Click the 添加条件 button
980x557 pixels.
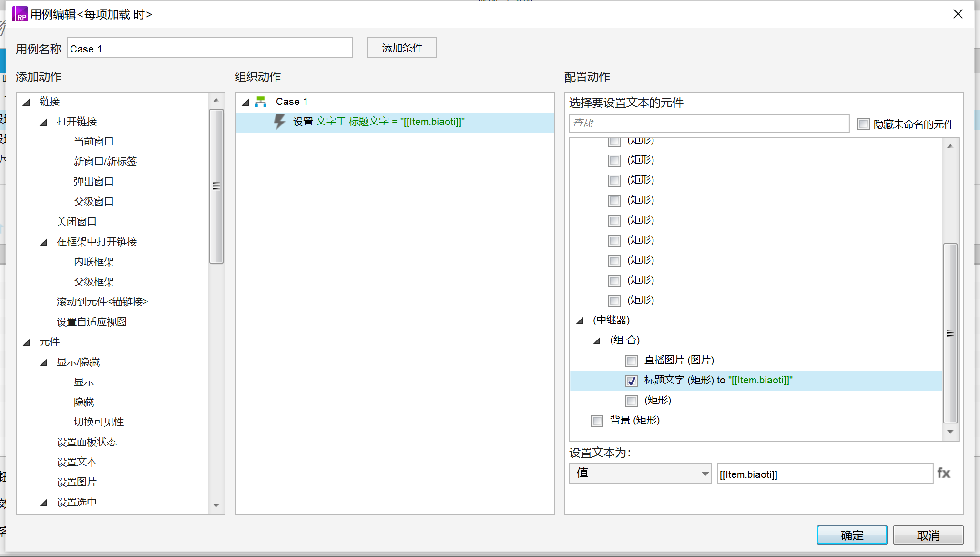[402, 48]
